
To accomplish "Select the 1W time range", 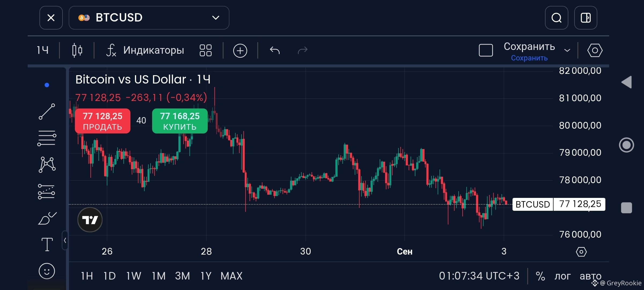I will coord(134,276).
